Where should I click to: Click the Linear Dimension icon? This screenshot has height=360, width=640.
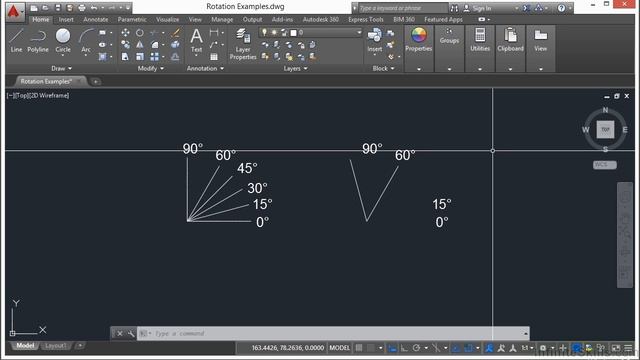click(x=213, y=32)
